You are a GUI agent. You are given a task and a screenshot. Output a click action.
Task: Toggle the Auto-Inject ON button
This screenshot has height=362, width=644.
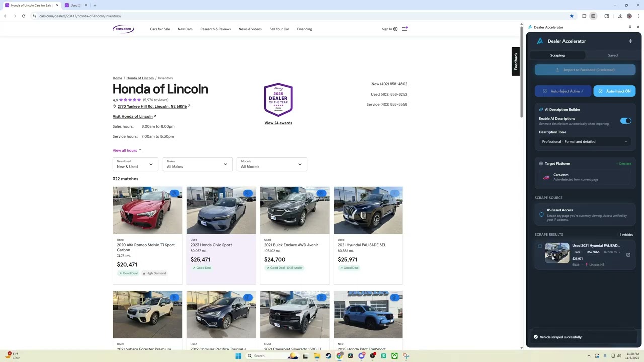click(614, 91)
